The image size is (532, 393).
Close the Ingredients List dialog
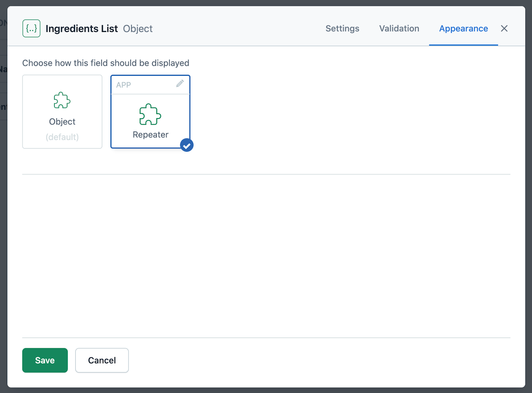pos(504,28)
